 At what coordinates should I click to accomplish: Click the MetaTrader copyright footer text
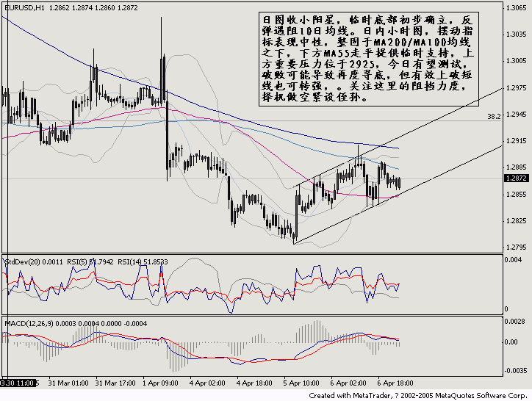[418, 396]
